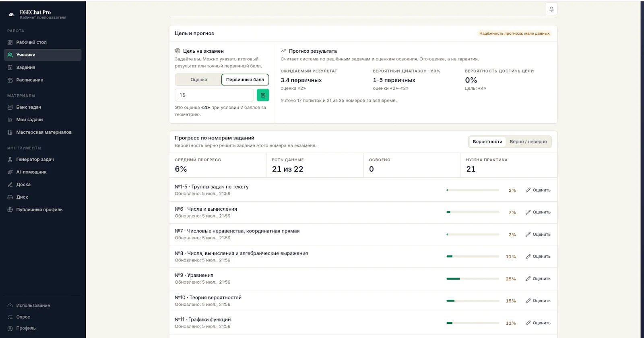Open the AI-помощник tool

[43, 172]
